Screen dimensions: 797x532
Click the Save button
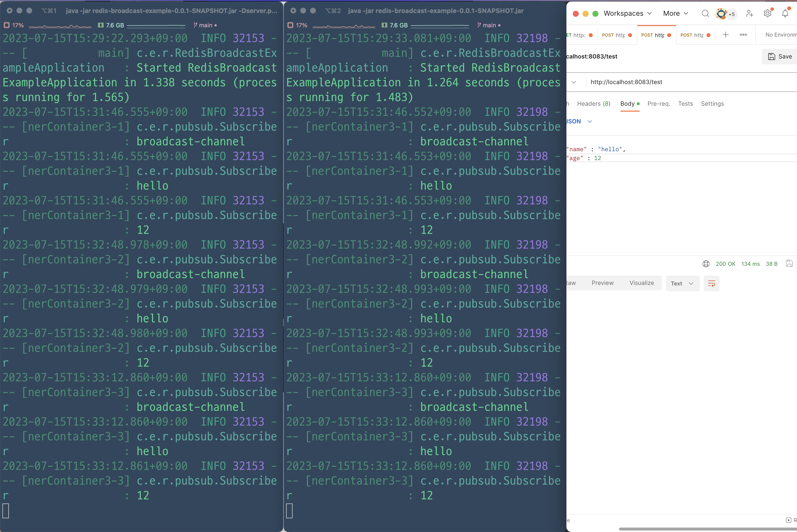pyautogui.click(x=780, y=56)
